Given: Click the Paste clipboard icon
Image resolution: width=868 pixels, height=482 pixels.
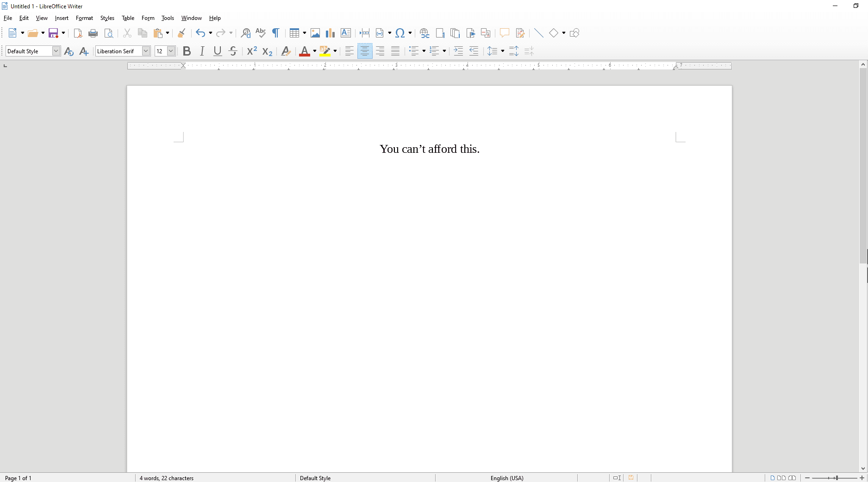Looking at the screenshot, I should coord(158,33).
